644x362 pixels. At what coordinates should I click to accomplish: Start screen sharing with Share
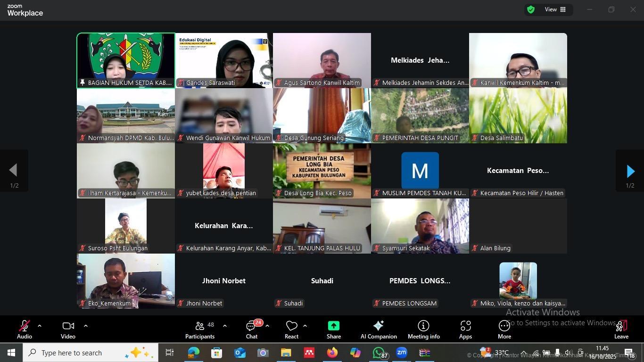[x=333, y=329]
